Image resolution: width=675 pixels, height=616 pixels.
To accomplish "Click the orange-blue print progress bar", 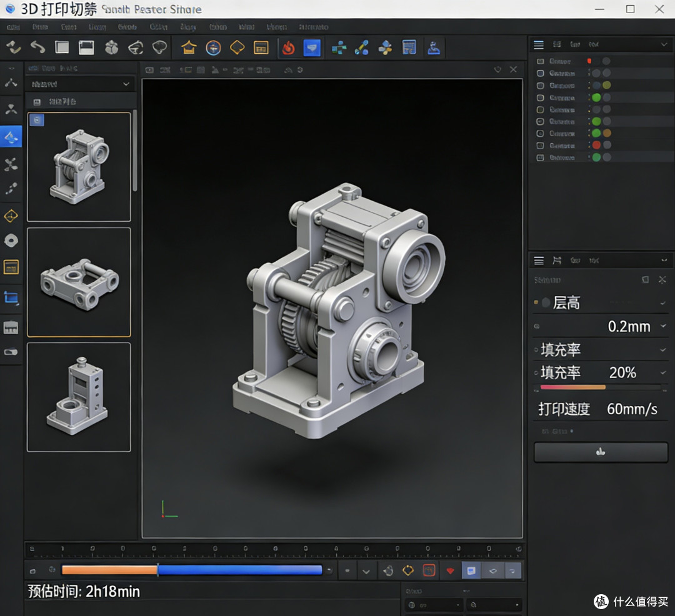I will click(x=192, y=570).
